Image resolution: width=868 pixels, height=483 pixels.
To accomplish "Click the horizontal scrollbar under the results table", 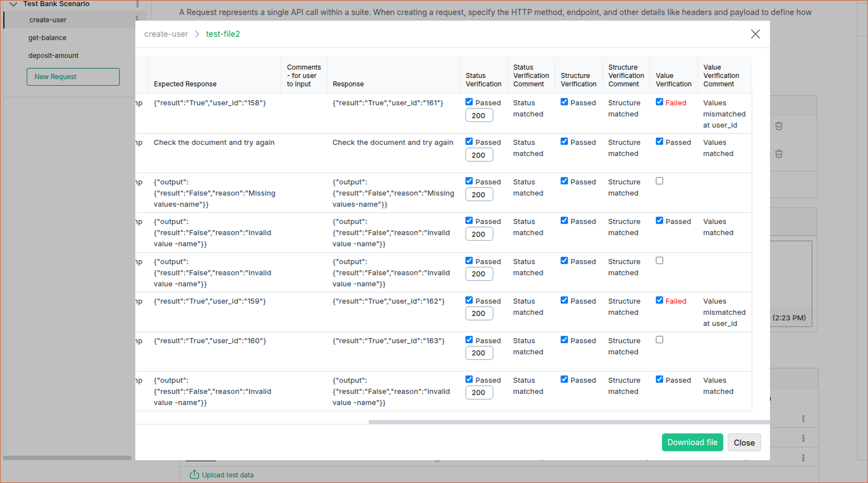I will pyautogui.click(x=568, y=422).
